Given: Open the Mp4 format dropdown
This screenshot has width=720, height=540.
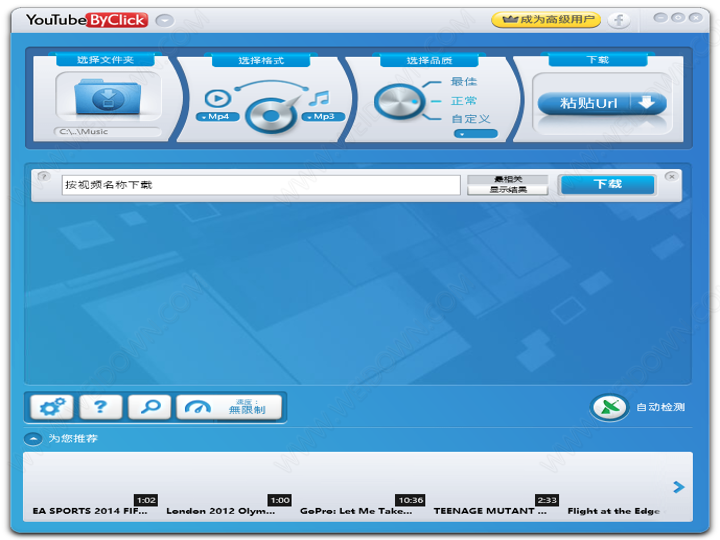Looking at the screenshot, I should [x=218, y=117].
